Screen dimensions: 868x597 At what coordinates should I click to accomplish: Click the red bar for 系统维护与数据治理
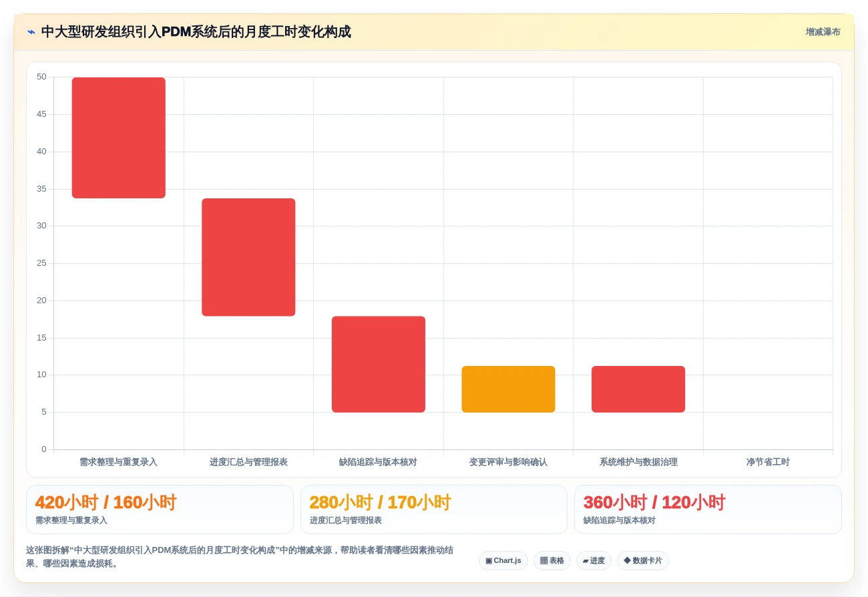pyautogui.click(x=638, y=389)
